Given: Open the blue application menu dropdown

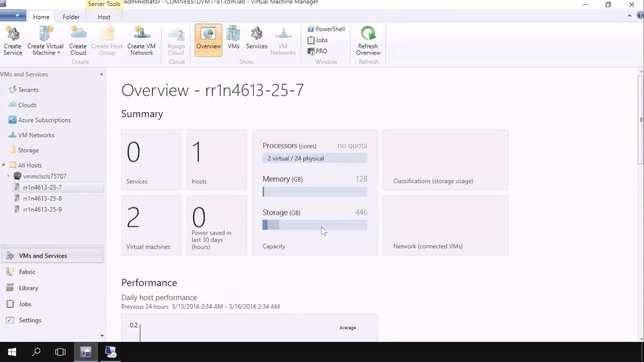Looking at the screenshot, I should click(13, 16).
